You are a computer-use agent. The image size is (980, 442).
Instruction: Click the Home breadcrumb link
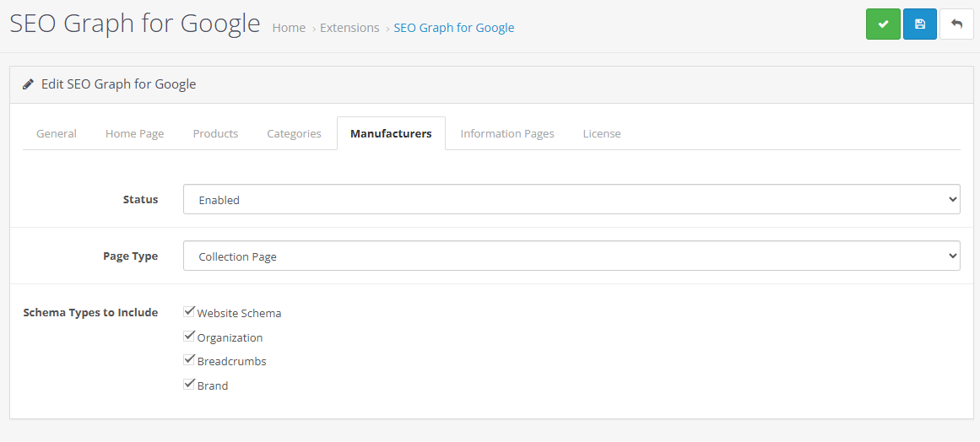(289, 28)
